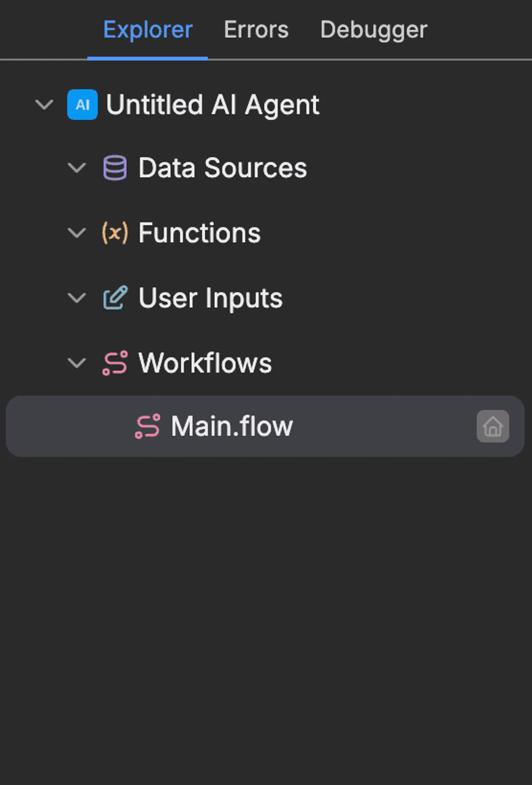Collapse the Workflows section chevron
This screenshot has width=532, height=785.
(x=77, y=363)
